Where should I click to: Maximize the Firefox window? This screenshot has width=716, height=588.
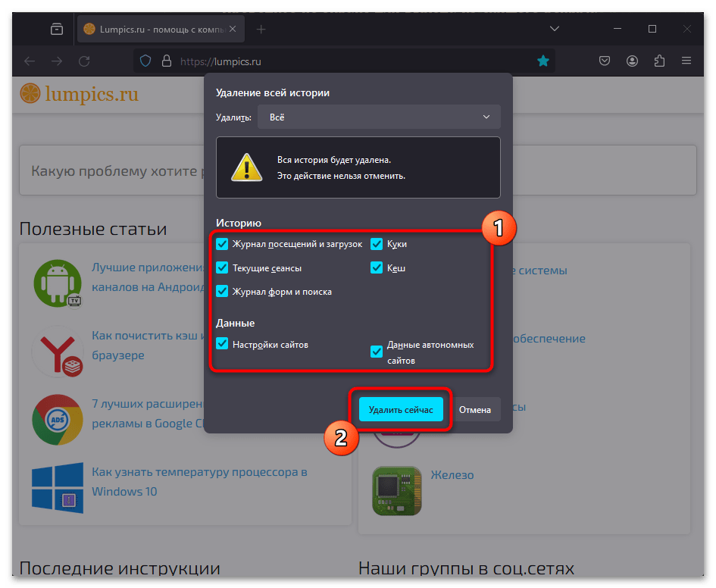coord(652,29)
